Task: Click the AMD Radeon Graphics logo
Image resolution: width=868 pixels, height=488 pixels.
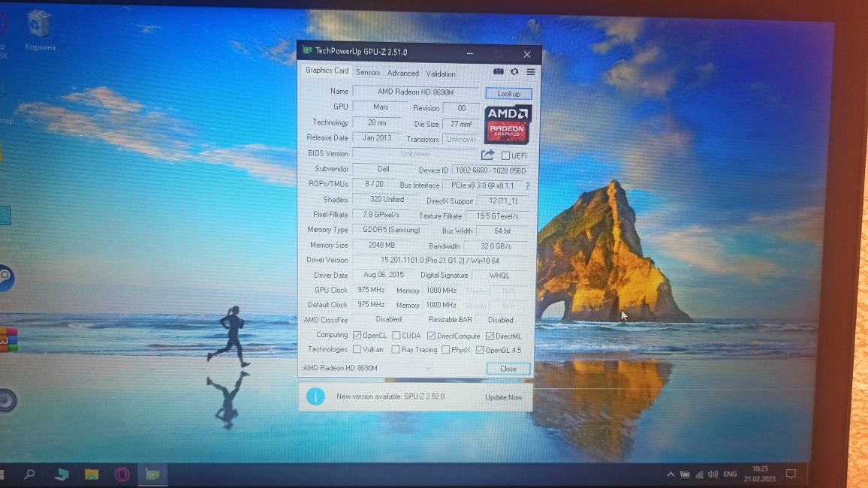Action: tap(508, 124)
